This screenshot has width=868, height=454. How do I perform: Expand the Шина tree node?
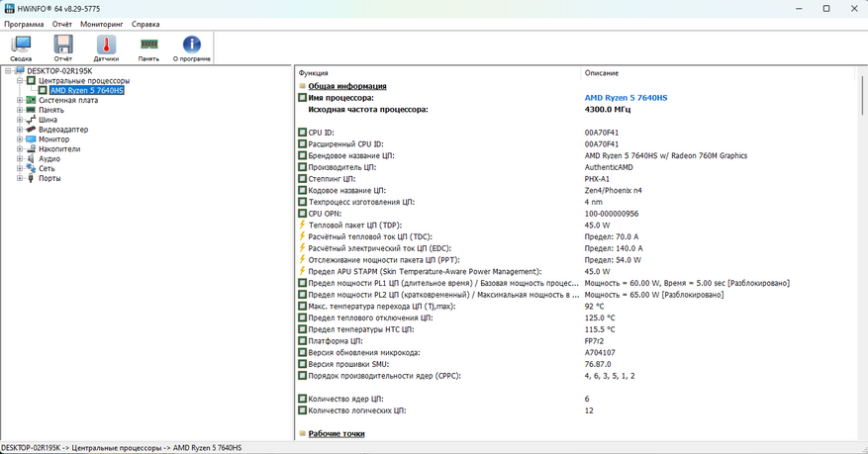(20, 120)
